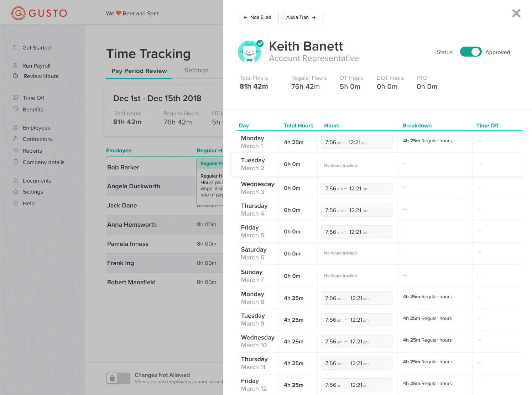The height and width of the screenshot is (395, 532).
Task: Open Time Off airplane icon
Action: (x=16, y=98)
